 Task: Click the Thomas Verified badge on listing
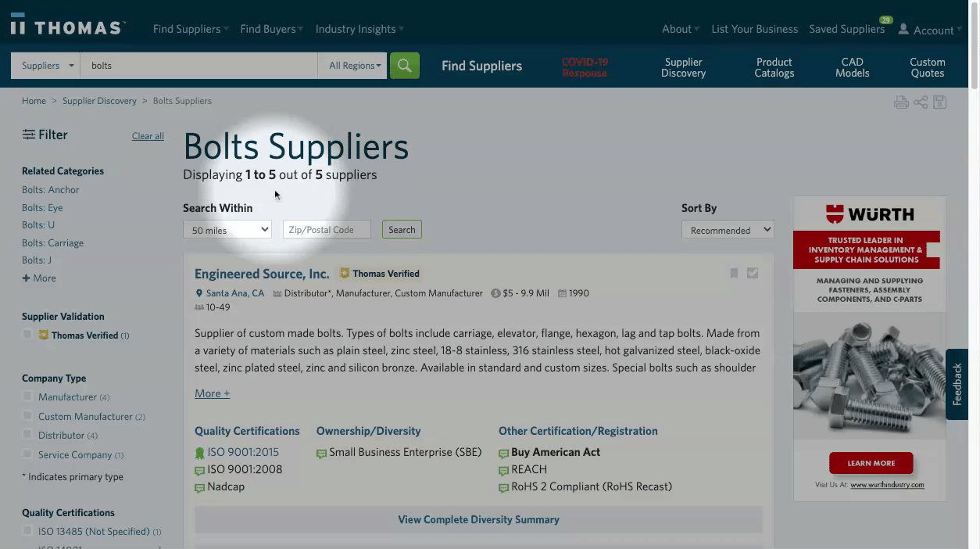point(379,274)
